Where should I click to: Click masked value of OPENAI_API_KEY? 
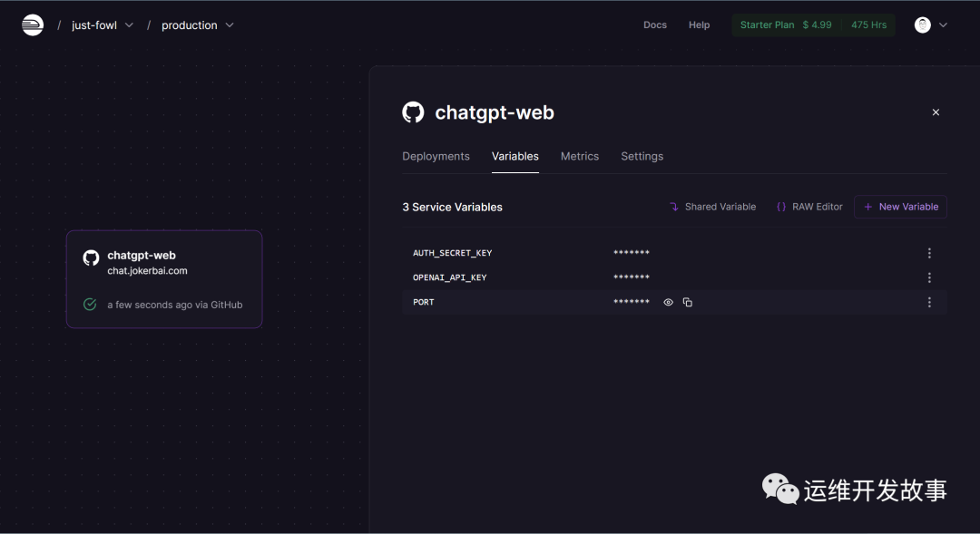[x=632, y=277]
